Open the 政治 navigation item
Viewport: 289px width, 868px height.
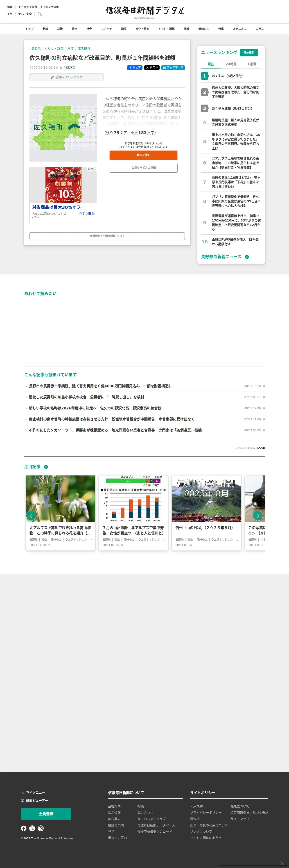(74, 29)
